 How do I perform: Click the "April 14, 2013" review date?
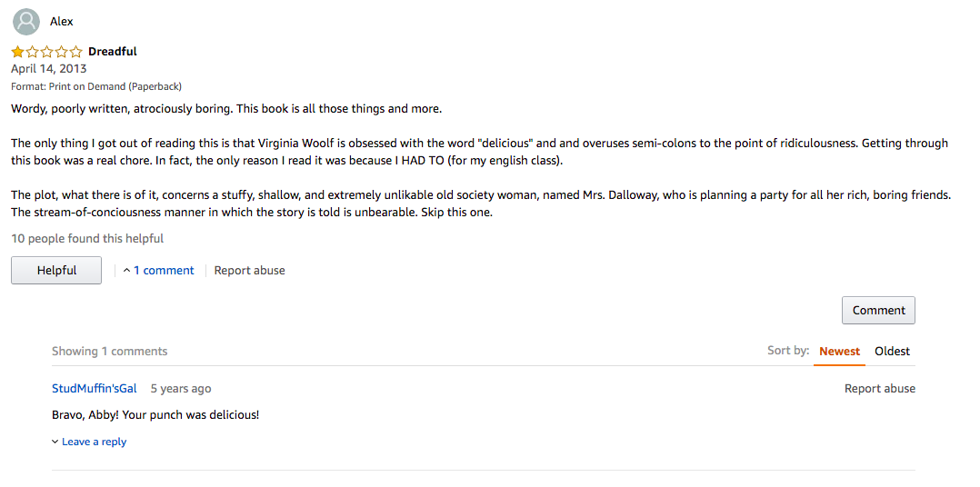point(49,69)
